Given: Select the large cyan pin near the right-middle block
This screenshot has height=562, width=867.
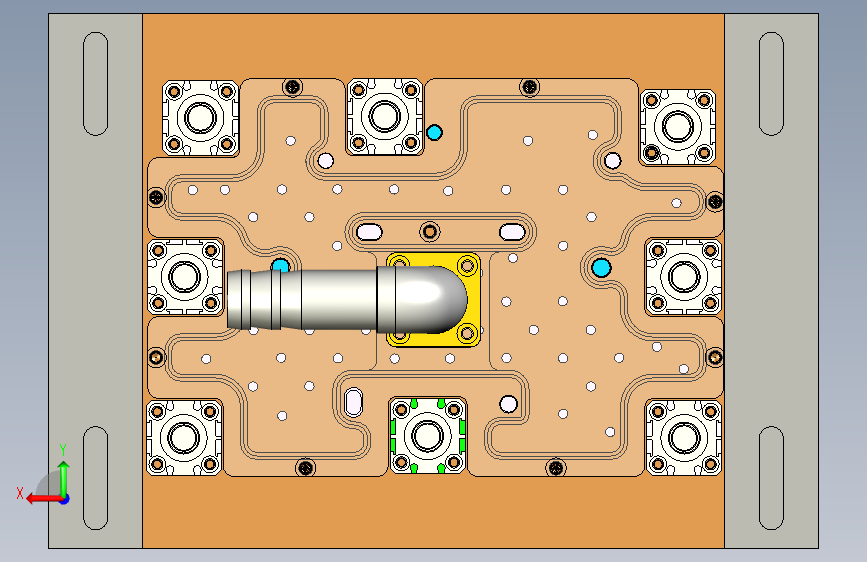Looking at the screenshot, I should 601,268.
